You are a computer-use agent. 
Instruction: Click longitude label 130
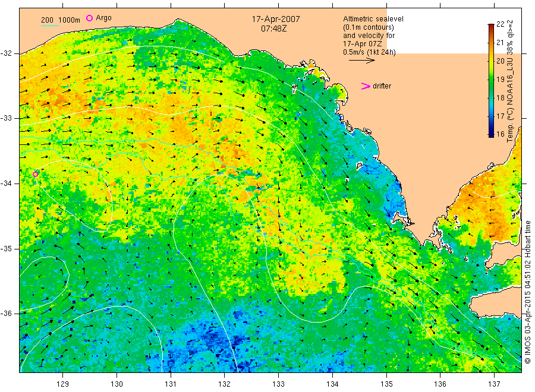pos(117,384)
